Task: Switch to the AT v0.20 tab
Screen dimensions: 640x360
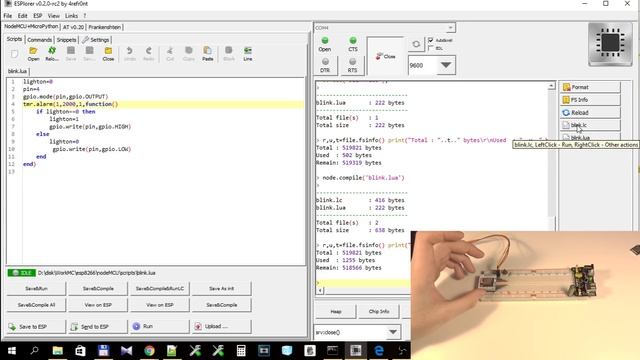Action: click(x=73, y=27)
